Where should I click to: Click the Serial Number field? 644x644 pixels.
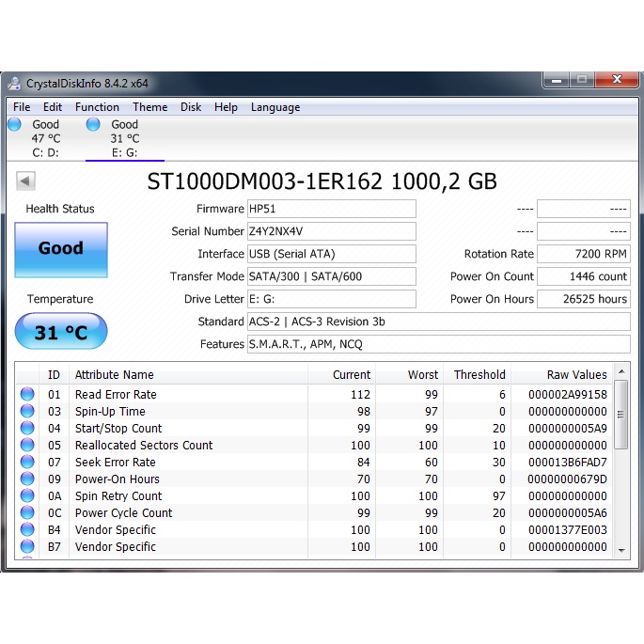pos(331,231)
